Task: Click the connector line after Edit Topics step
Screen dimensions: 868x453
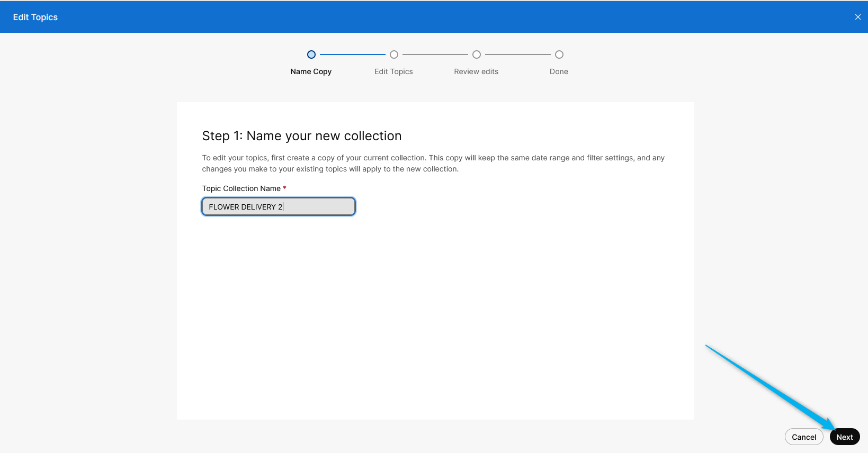Action: tap(435, 55)
